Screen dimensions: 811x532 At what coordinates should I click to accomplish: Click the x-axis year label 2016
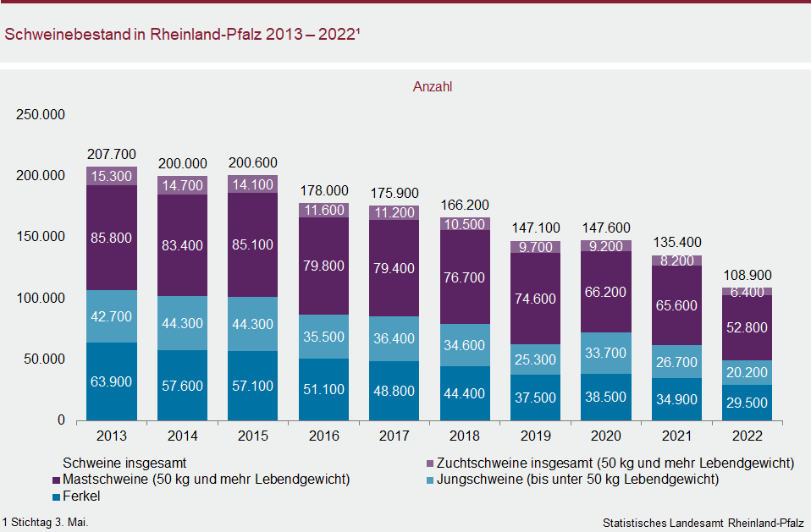[323, 436]
